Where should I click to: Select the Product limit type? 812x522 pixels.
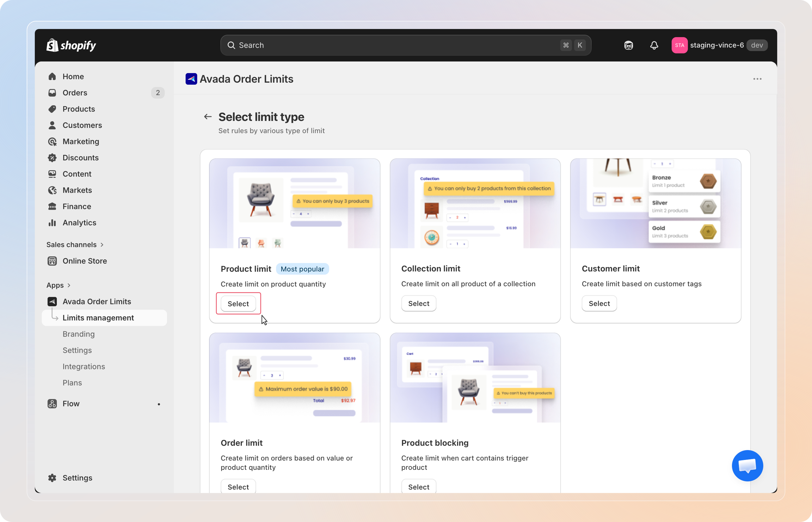pos(238,303)
